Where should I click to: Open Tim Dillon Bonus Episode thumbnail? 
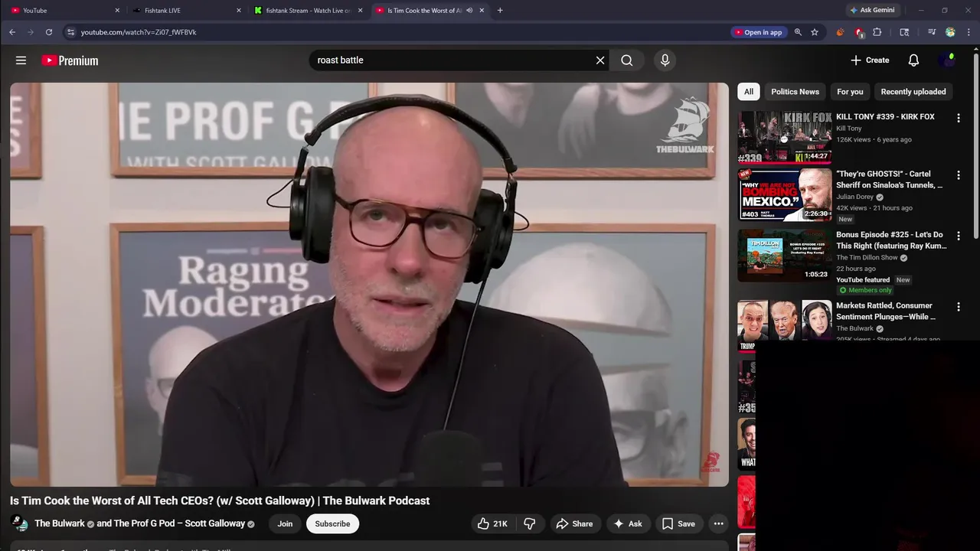[x=785, y=256]
